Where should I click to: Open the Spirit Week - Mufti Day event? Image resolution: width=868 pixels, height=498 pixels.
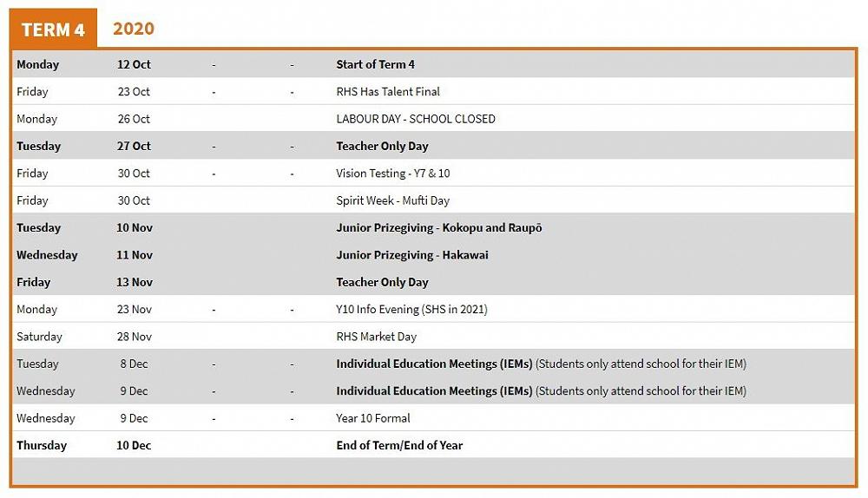point(392,200)
